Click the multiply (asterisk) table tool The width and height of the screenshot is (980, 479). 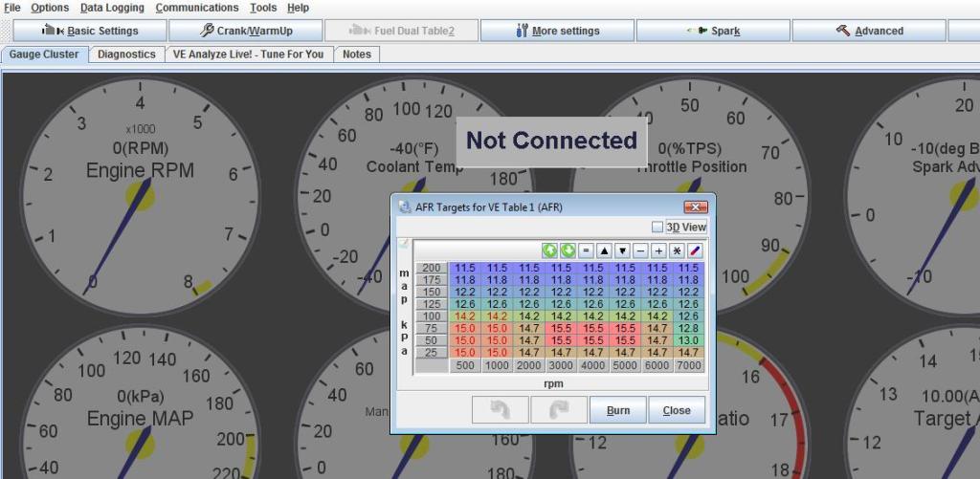click(677, 250)
